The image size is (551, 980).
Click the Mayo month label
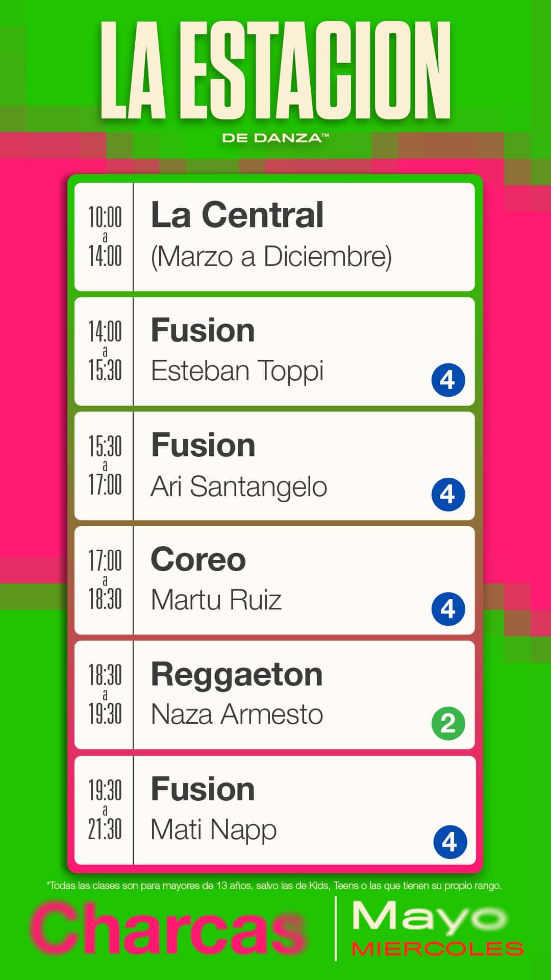click(429, 917)
